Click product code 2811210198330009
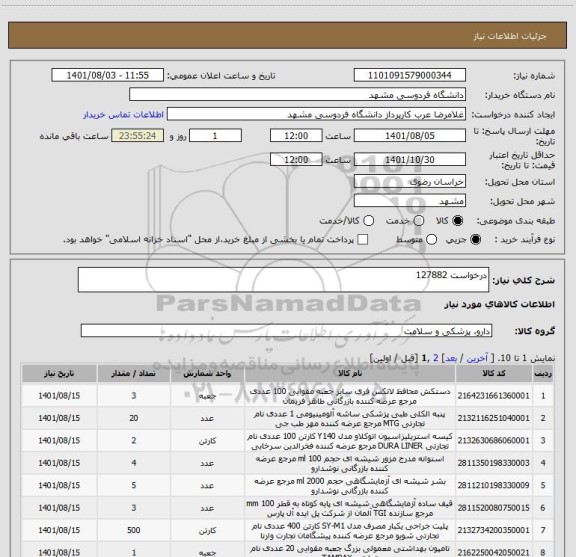 point(493,485)
